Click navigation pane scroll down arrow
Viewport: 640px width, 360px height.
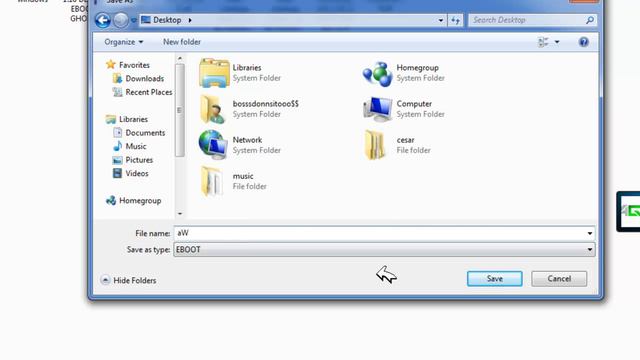pyautogui.click(x=180, y=213)
